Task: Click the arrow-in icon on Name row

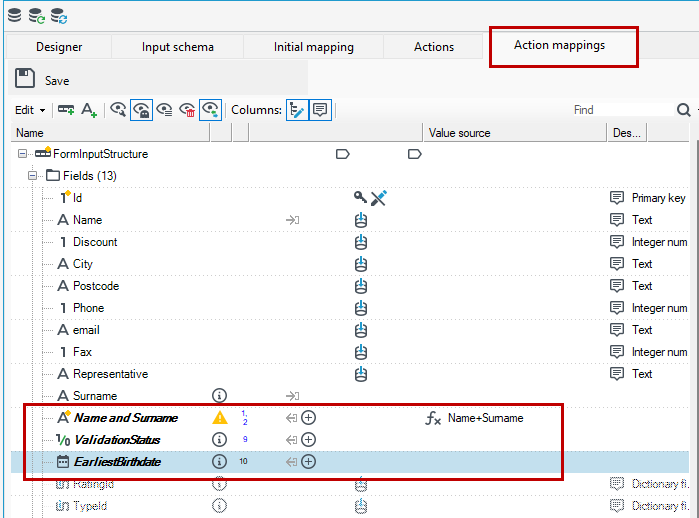Action: click(292, 220)
